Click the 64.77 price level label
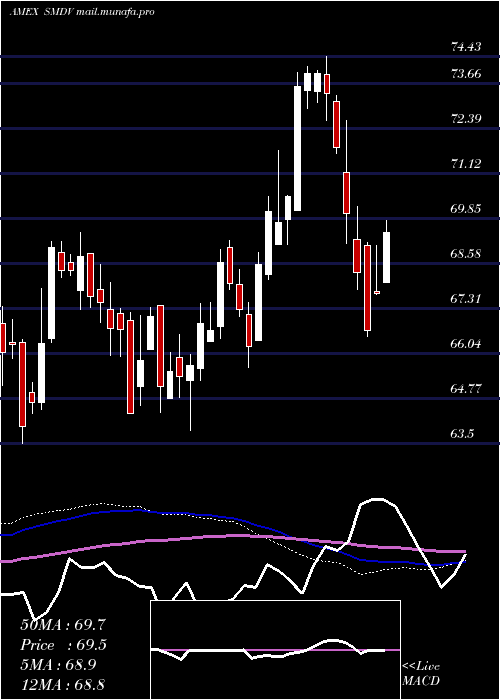This screenshot has width=500, height=700. (x=466, y=389)
